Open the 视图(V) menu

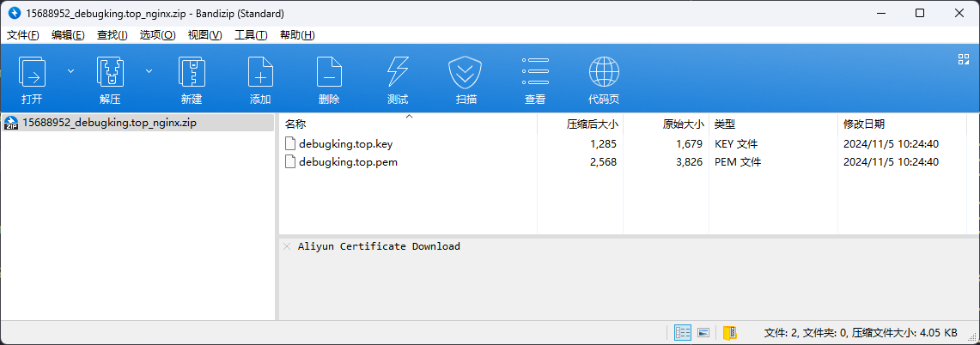[x=205, y=35]
